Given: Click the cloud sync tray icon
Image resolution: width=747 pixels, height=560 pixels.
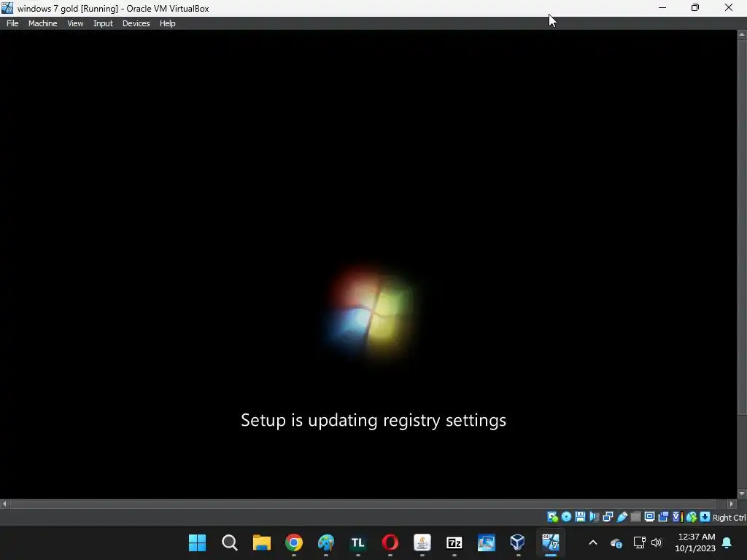Looking at the screenshot, I should coord(616,542).
